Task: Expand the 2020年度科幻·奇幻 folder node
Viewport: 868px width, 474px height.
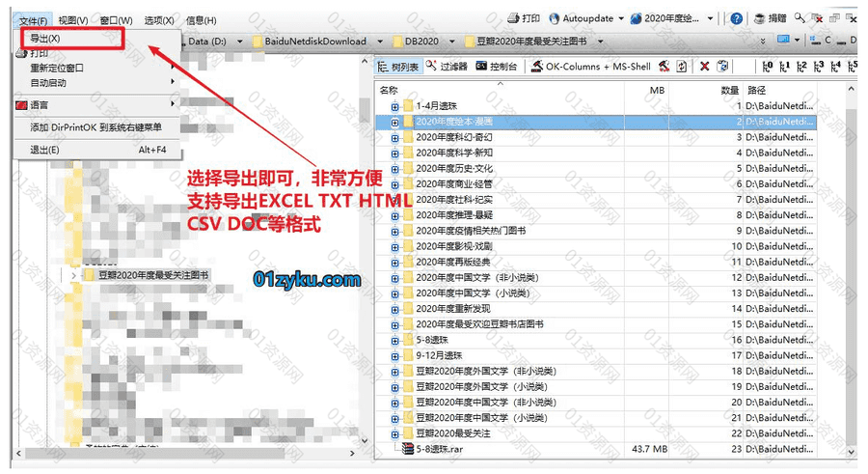Action: [394, 137]
